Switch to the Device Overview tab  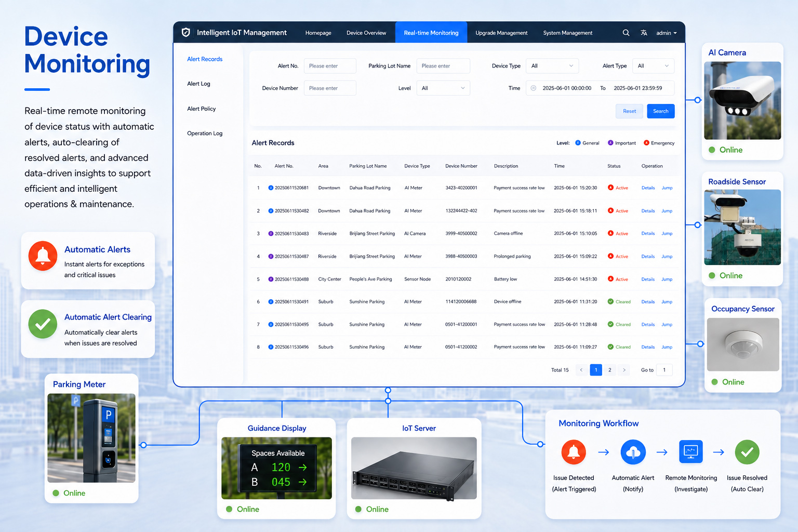(366, 33)
